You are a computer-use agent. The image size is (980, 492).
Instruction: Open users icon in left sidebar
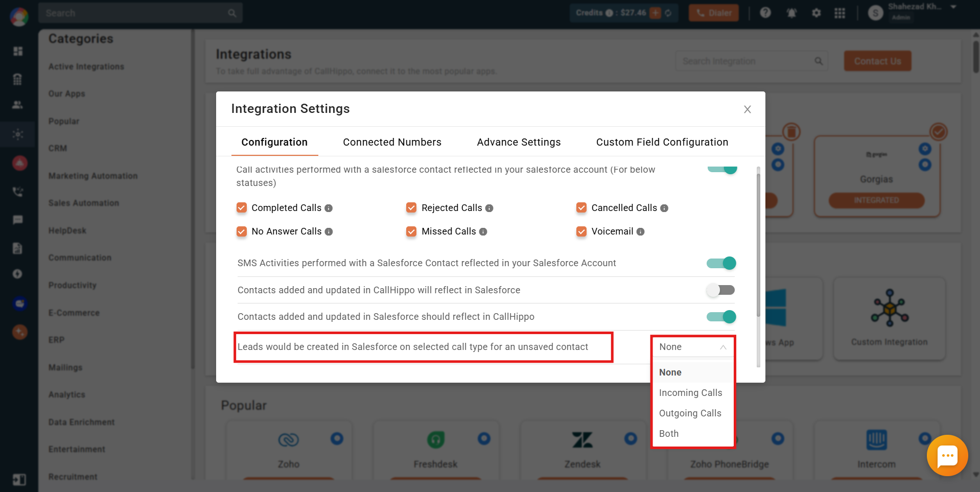pos(18,105)
